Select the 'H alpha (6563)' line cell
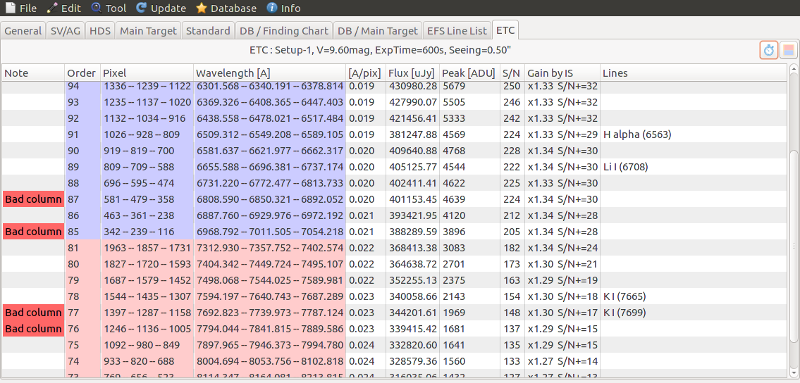The image size is (800, 383). click(x=637, y=135)
